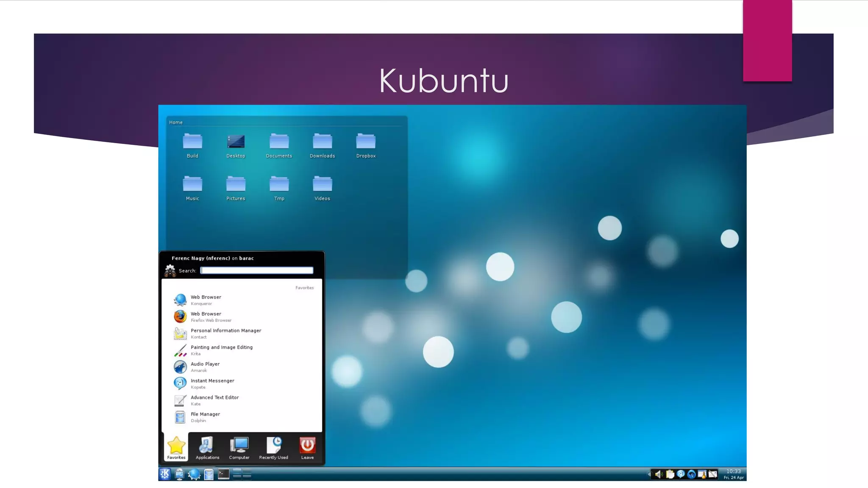Expand hidden system tray icons arrow

click(649, 474)
